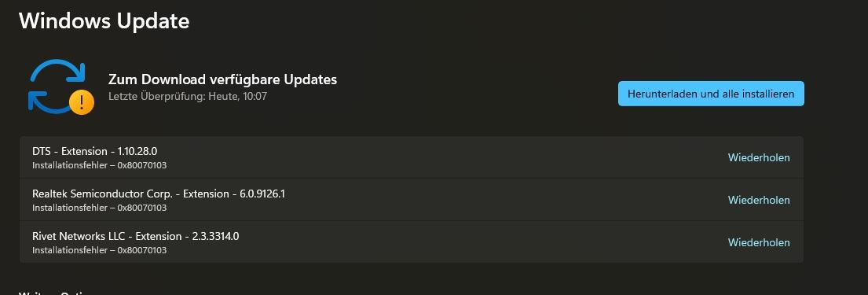The height and width of the screenshot is (295, 868).
Task: Click the Windows Update page title
Action: coord(104,21)
